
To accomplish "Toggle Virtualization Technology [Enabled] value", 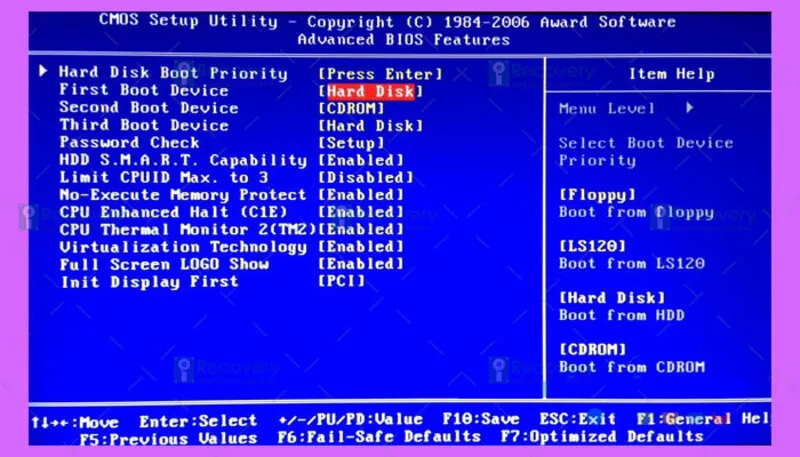I will coord(361,247).
